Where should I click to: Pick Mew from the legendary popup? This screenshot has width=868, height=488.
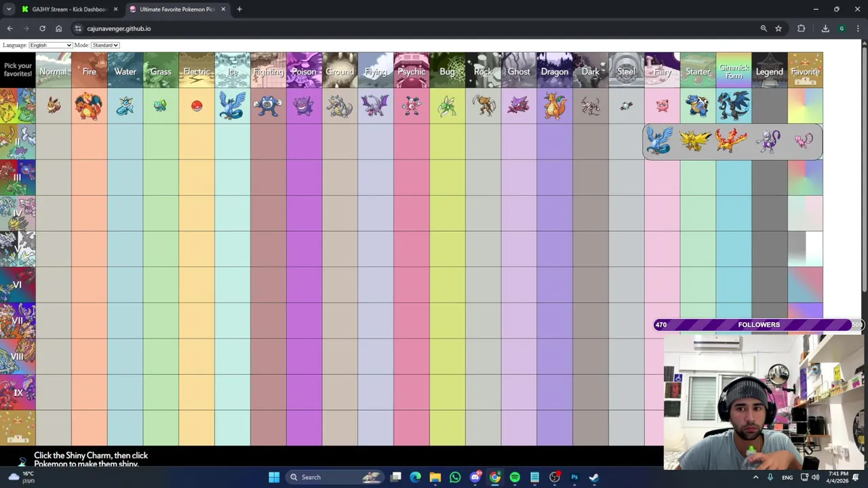point(804,141)
